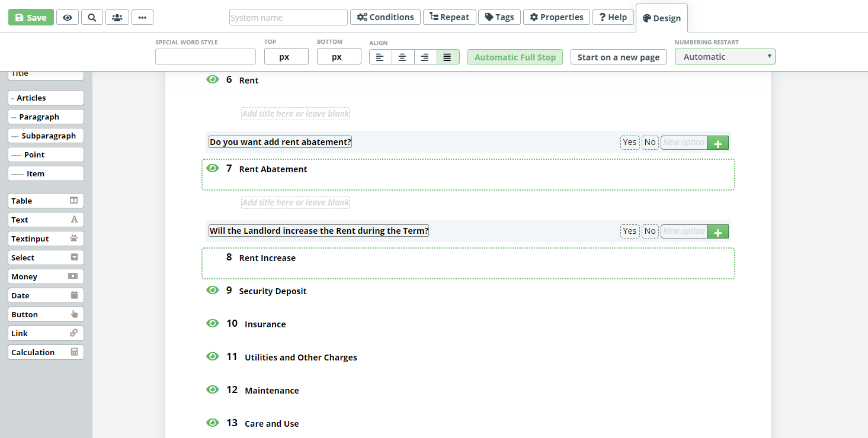Viewport: 868px width, 438px height.
Task: Insert a Subparagraph level element
Action: point(46,136)
